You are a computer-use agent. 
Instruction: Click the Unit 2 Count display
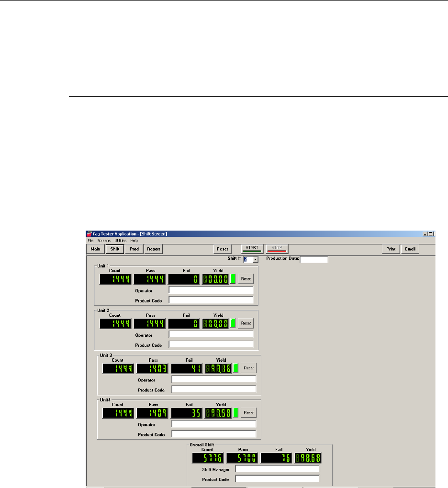point(115,324)
